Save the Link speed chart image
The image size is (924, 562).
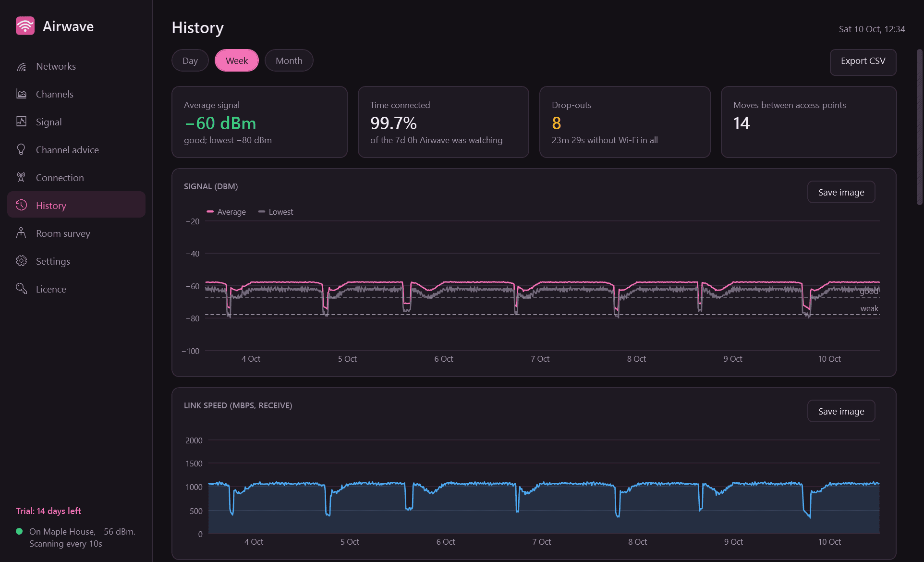tap(841, 411)
